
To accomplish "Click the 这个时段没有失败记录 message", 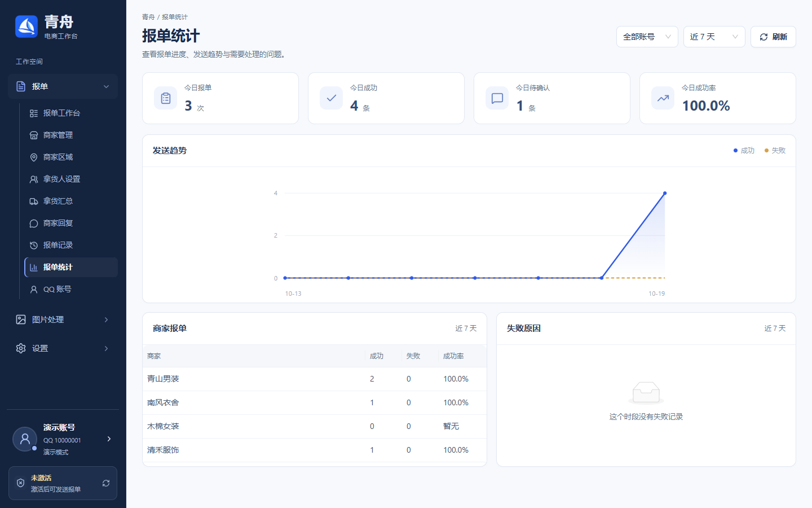I will click(x=646, y=417).
